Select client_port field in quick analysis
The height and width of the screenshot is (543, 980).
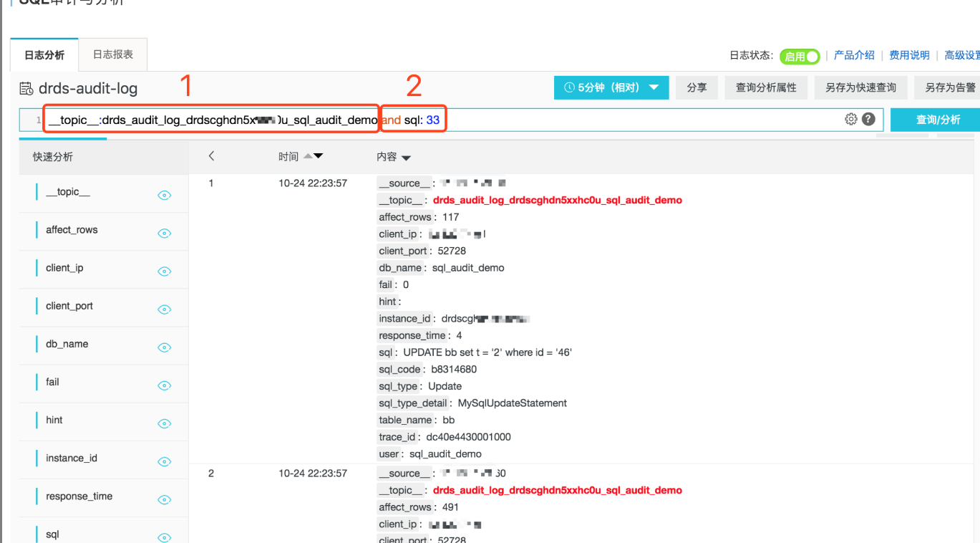(69, 306)
